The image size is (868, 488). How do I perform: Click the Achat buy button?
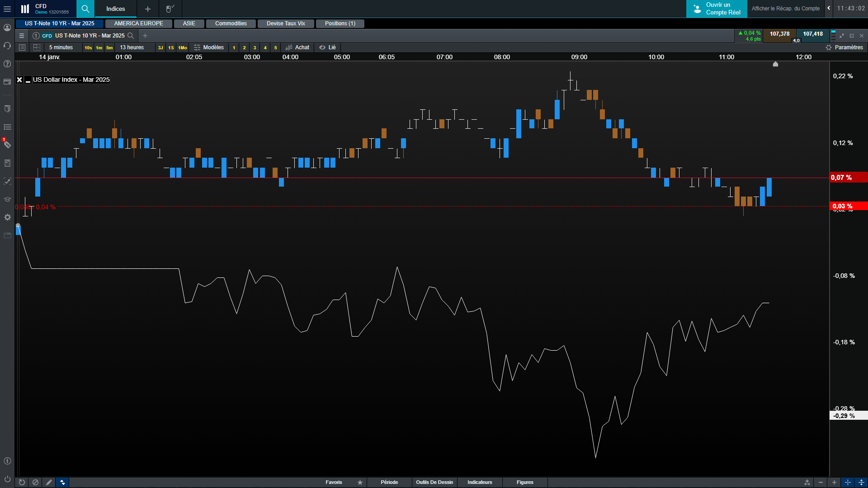click(297, 47)
